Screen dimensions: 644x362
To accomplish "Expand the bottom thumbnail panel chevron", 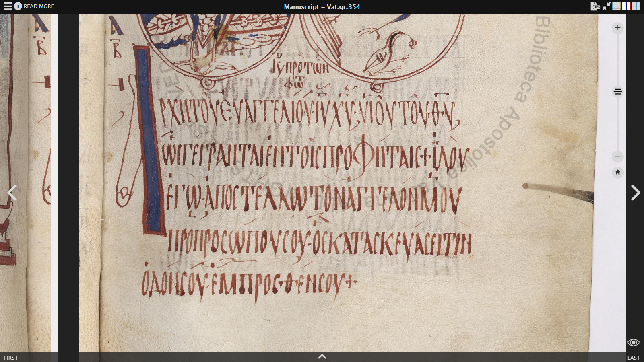I will pyautogui.click(x=322, y=356).
